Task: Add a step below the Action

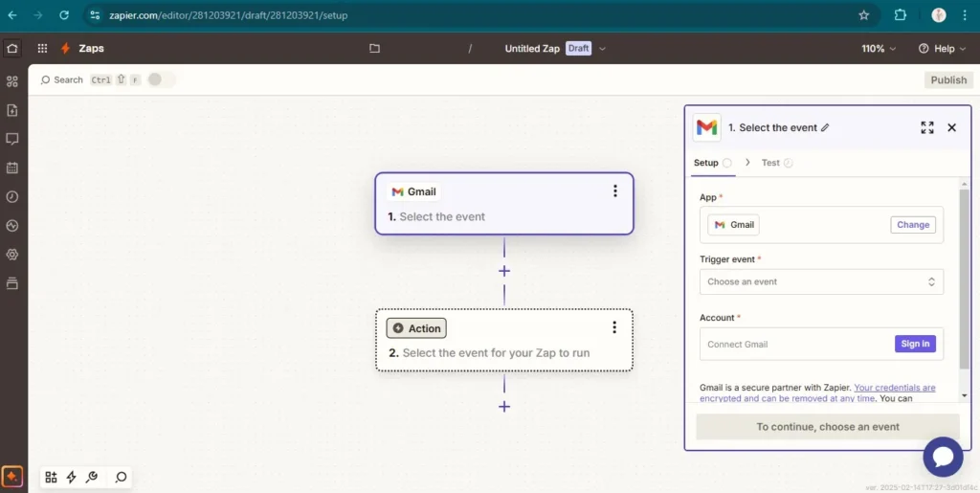Action: 504,407
